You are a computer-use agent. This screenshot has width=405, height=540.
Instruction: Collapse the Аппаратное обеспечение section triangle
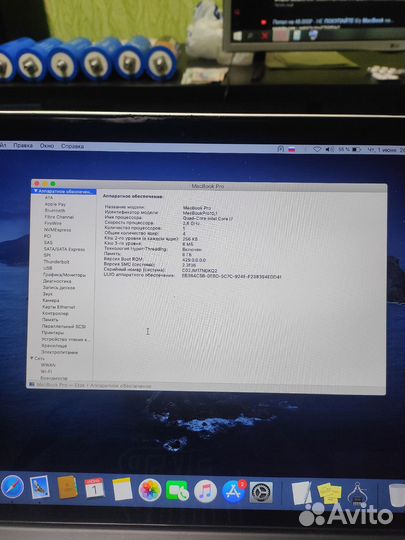35,191
